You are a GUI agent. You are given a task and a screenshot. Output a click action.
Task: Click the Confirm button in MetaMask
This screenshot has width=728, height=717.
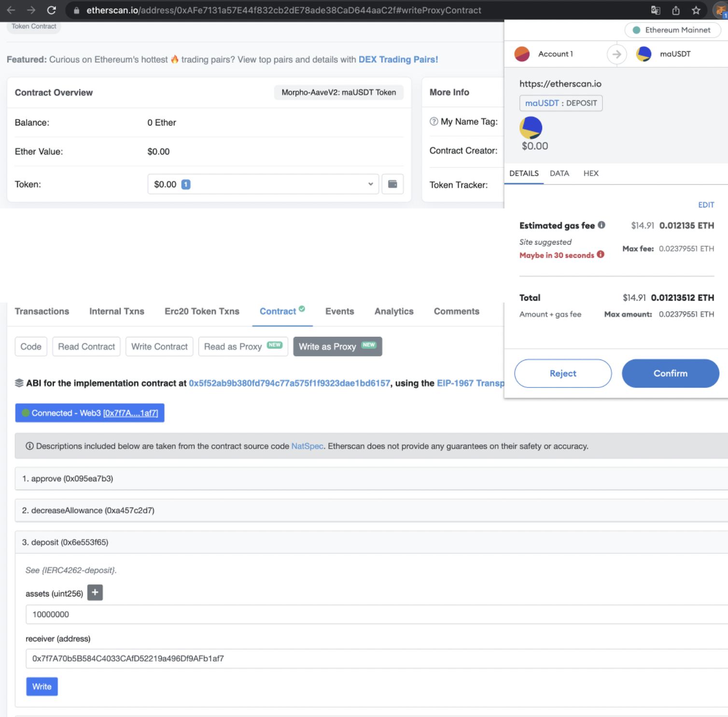point(670,373)
